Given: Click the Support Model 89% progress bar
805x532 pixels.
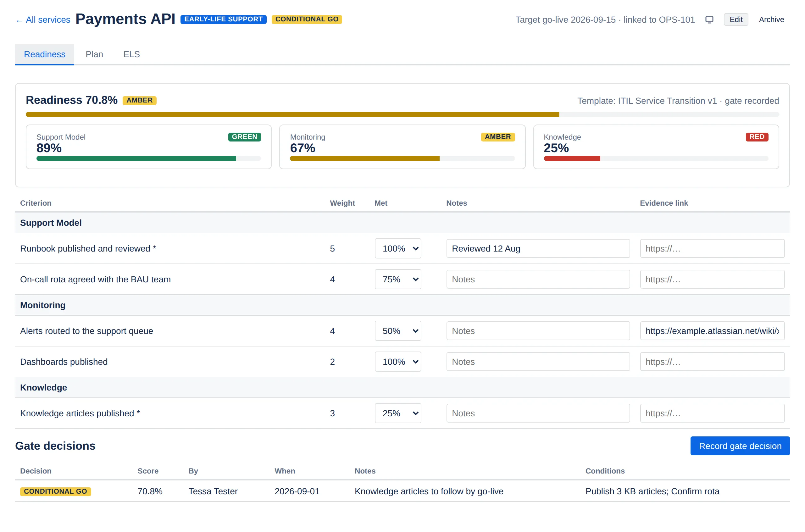Looking at the screenshot, I should [x=149, y=158].
